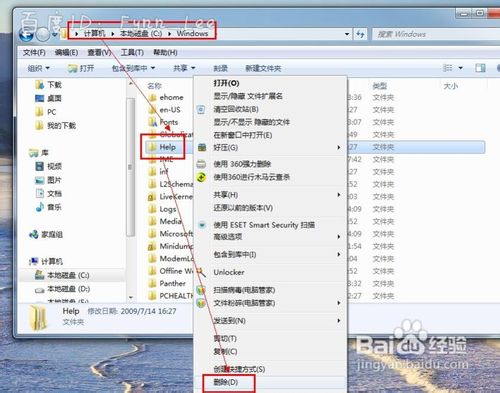Viewport: 500px width, 393px height.
Task: Expand the 发送到(N) submenu
Action: pos(270,321)
